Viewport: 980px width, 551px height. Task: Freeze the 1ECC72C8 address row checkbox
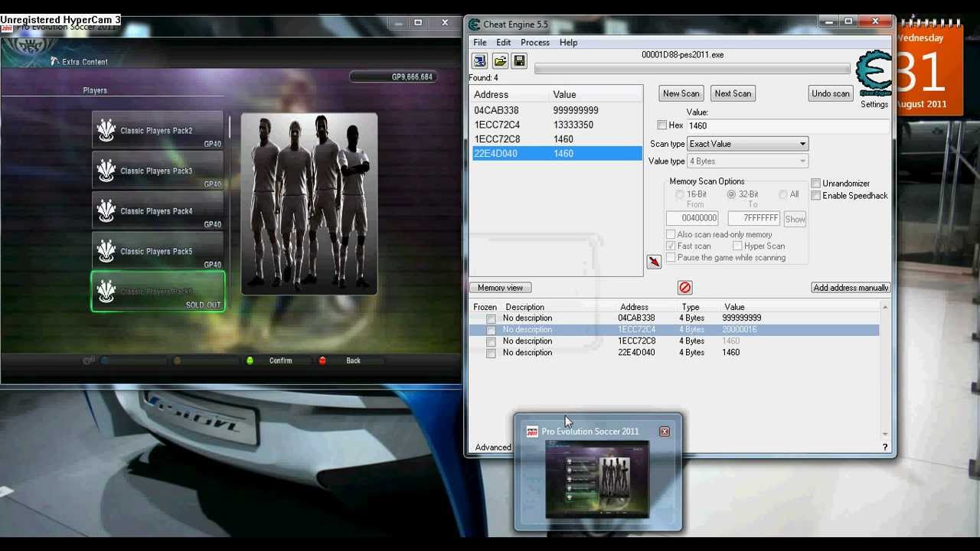491,341
